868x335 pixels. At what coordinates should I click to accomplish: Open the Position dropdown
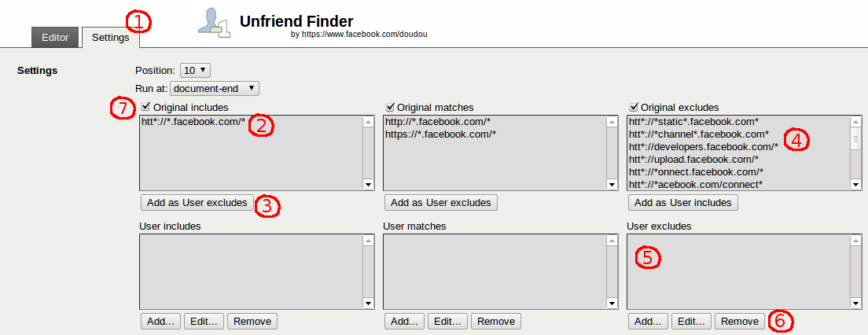coord(195,70)
